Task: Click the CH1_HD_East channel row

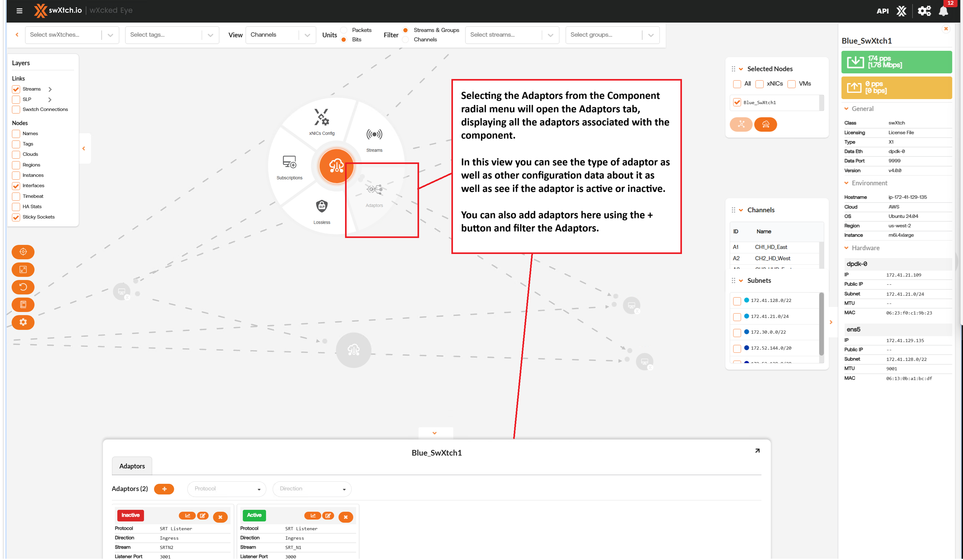Action: (770, 247)
